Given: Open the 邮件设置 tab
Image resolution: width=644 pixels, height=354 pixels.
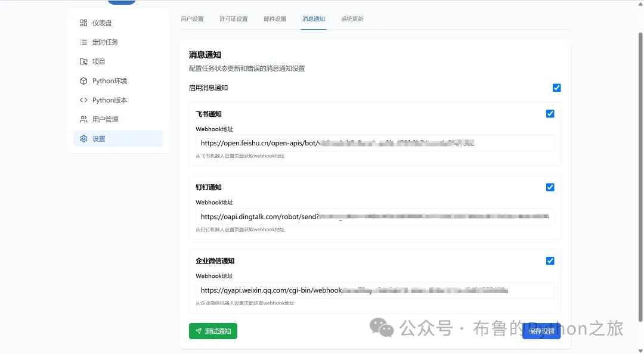Looking at the screenshot, I should pos(275,19).
